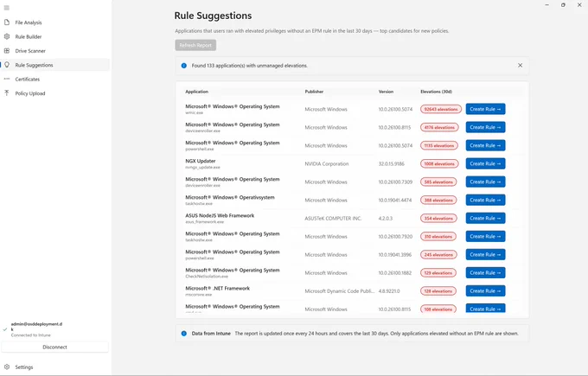The height and width of the screenshot is (376, 588).
Task: Select the 'NGX Updater' application name
Action: (201, 161)
